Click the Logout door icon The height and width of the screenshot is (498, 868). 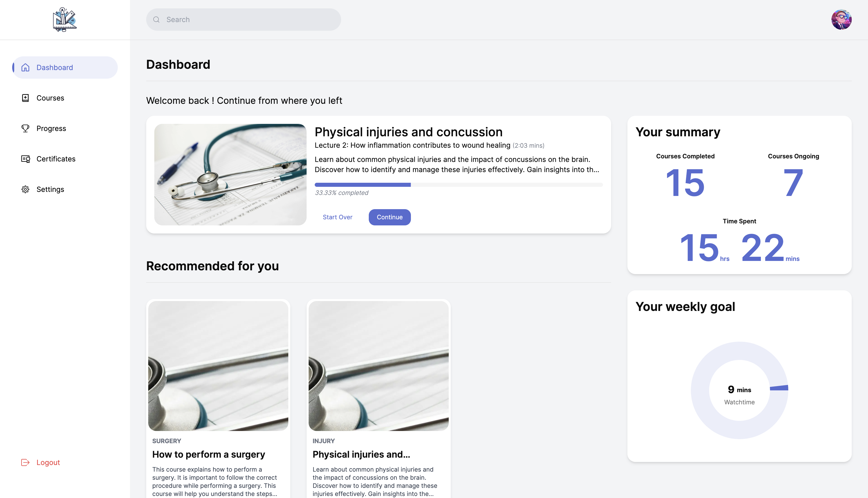[x=25, y=462]
